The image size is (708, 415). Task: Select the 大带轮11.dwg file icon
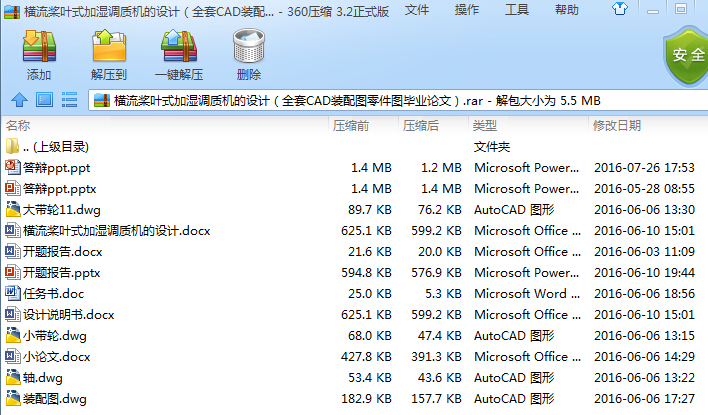click(x=13, y=210)
